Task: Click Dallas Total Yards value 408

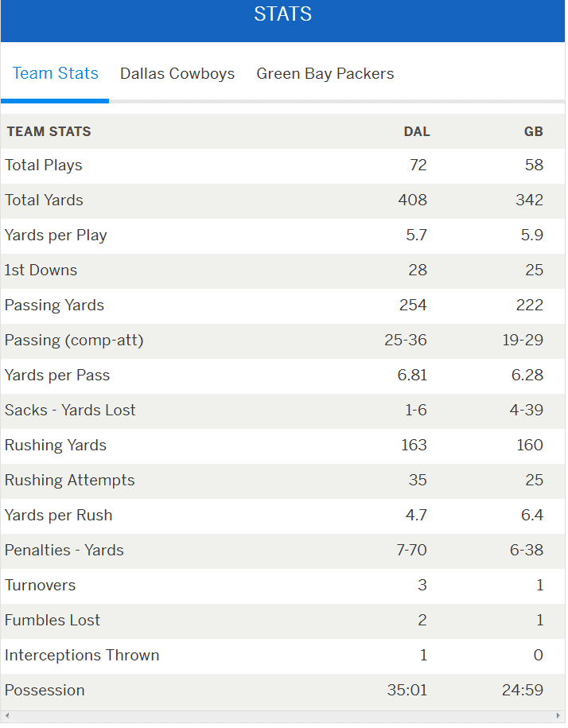Action: click(412, 200)
